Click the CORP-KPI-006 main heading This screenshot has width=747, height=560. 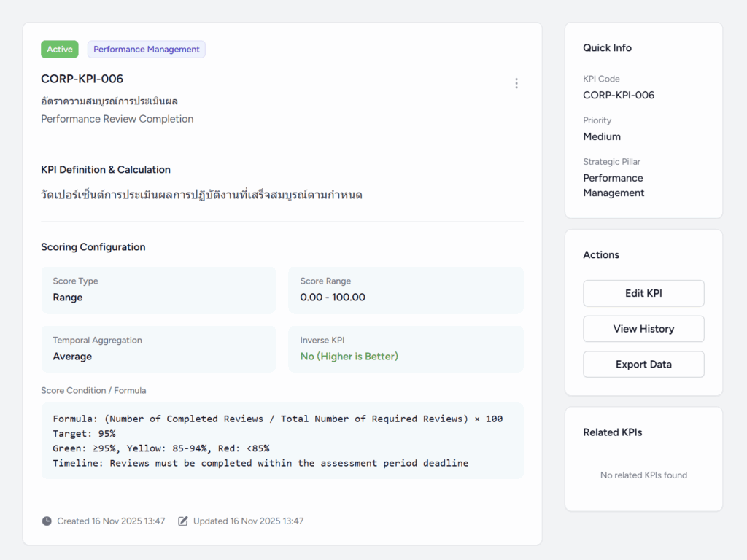[x=82, y=79]
